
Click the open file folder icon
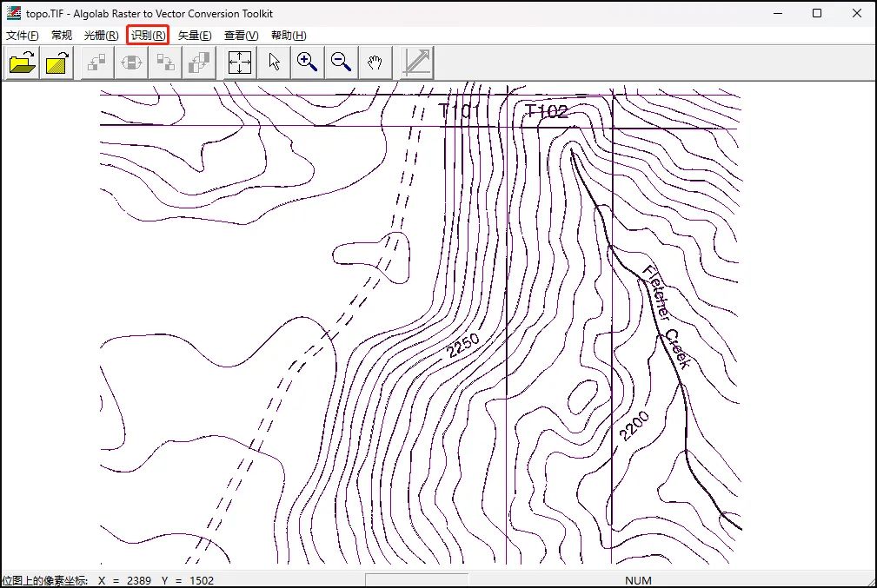pos(23,62)
